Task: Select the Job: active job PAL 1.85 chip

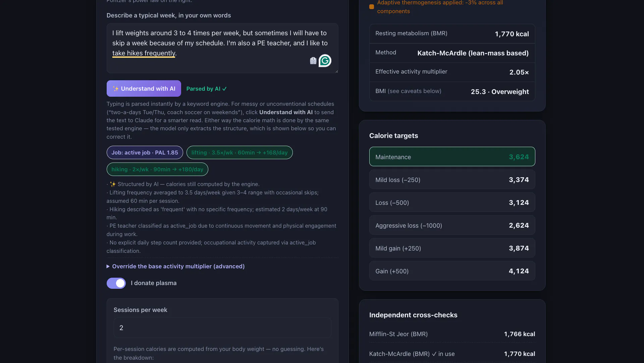Action: (x=145, y=152)
